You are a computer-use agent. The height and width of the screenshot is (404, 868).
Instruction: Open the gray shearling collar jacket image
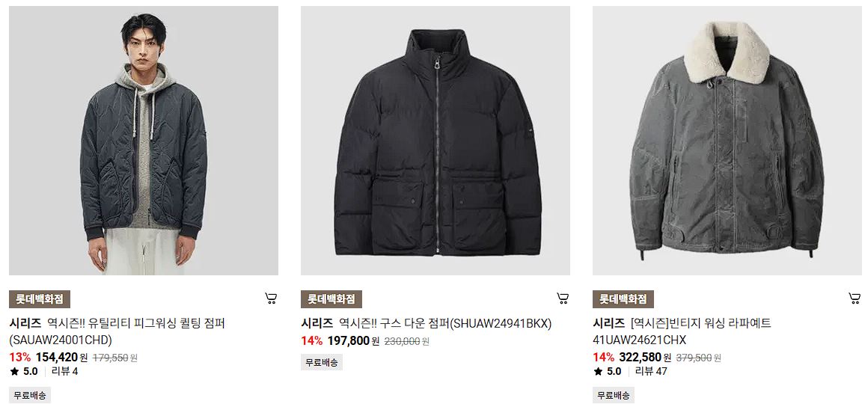727,141
